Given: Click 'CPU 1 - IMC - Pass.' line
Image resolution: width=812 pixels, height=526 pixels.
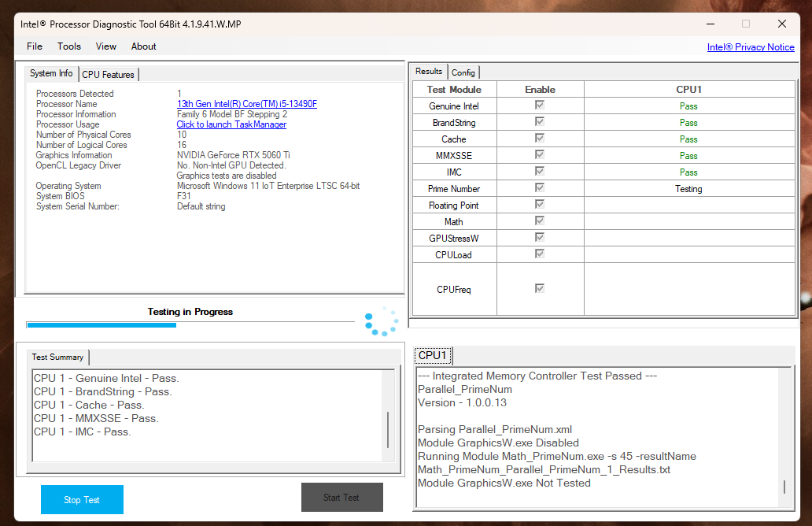Looking at the screenshot, I should click(x=83, y=432).
